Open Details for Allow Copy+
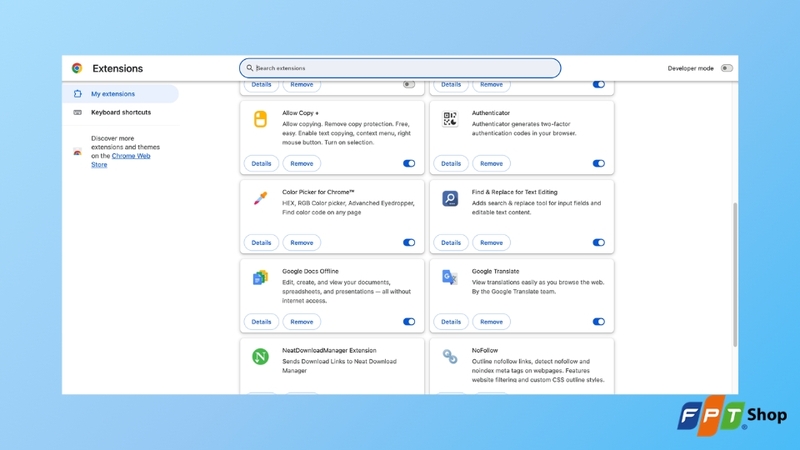 (261, 163)
